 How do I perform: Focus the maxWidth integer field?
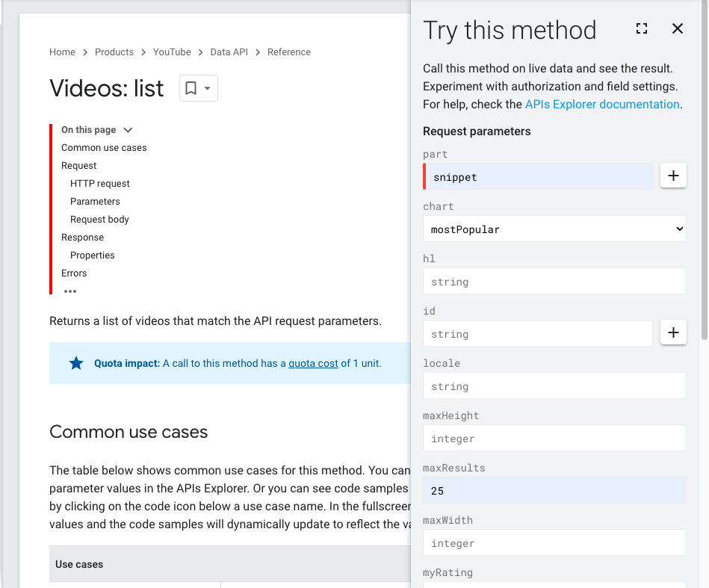coord(554,542)
